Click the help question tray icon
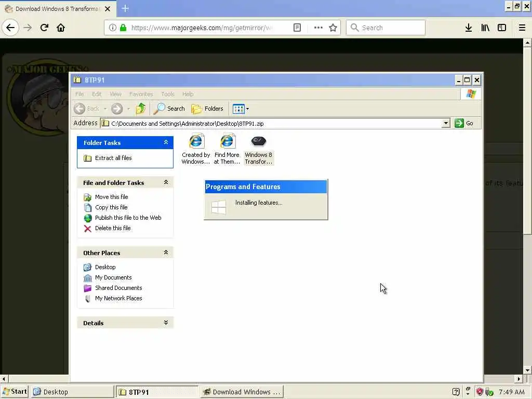Screen dimensions: 532x399 456,392
